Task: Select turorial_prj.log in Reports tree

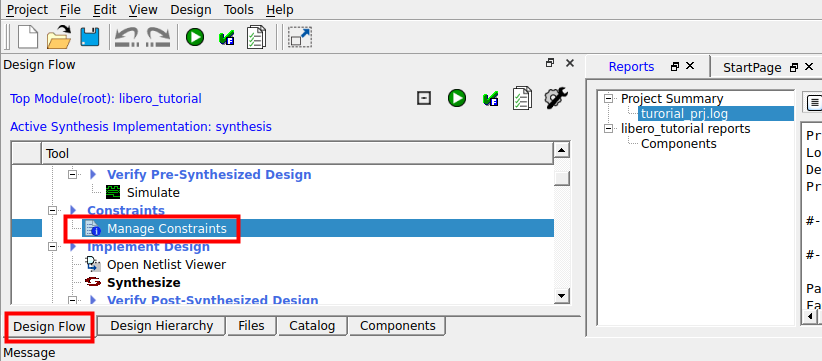Action: [716, 113]
